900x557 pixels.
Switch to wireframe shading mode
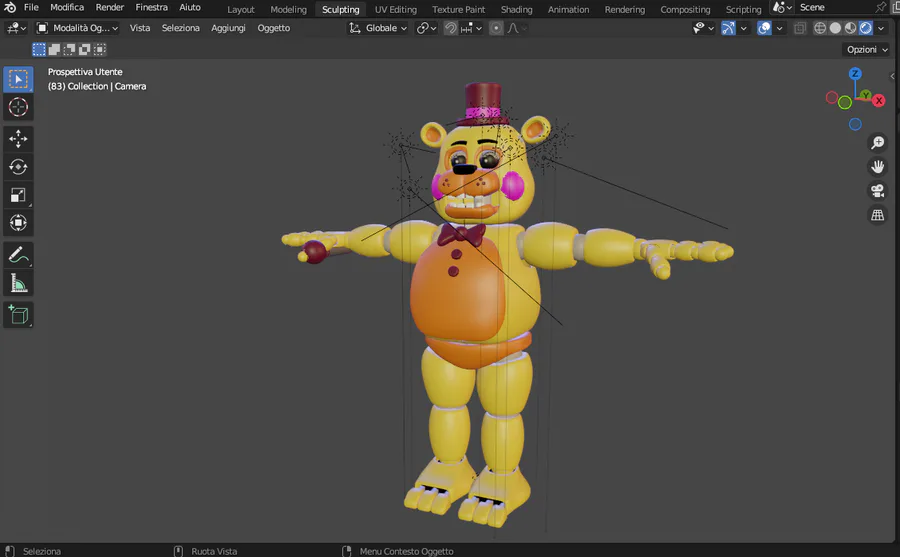(820, 28)
